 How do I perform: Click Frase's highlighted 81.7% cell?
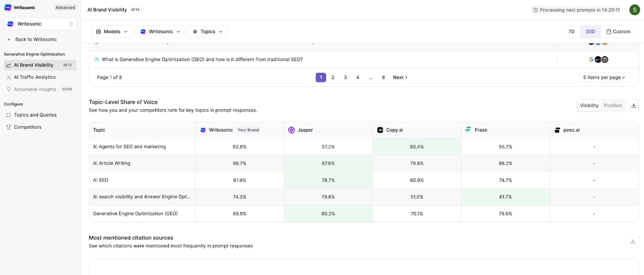pos(505,197)
